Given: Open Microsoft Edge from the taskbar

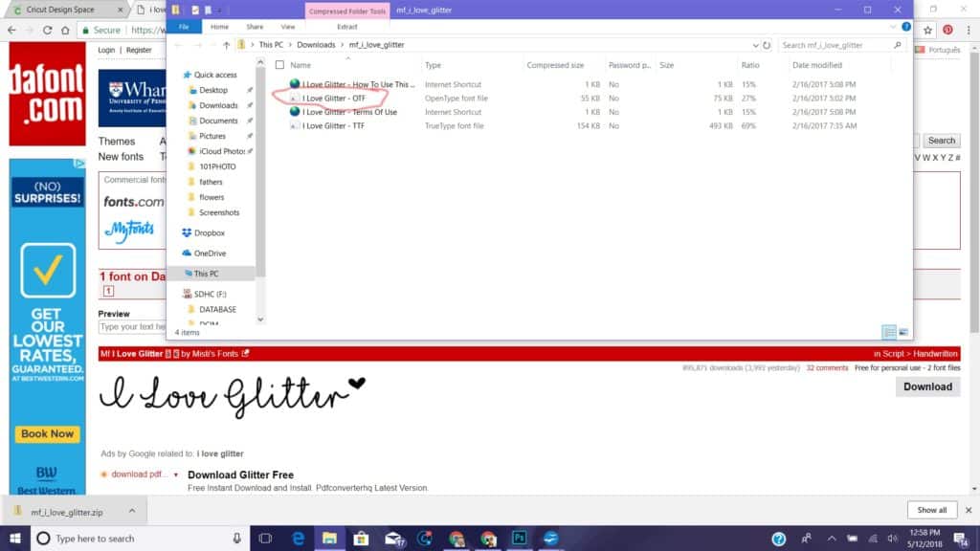Looking at the screenshot, I should 299,538.
